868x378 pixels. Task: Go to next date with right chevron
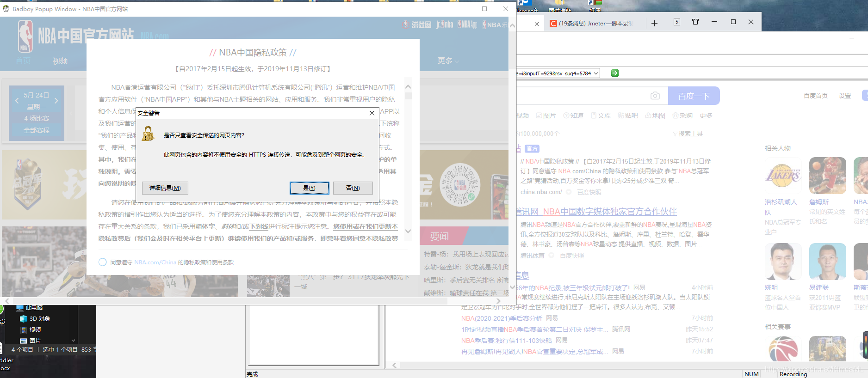tap(56, 101)
